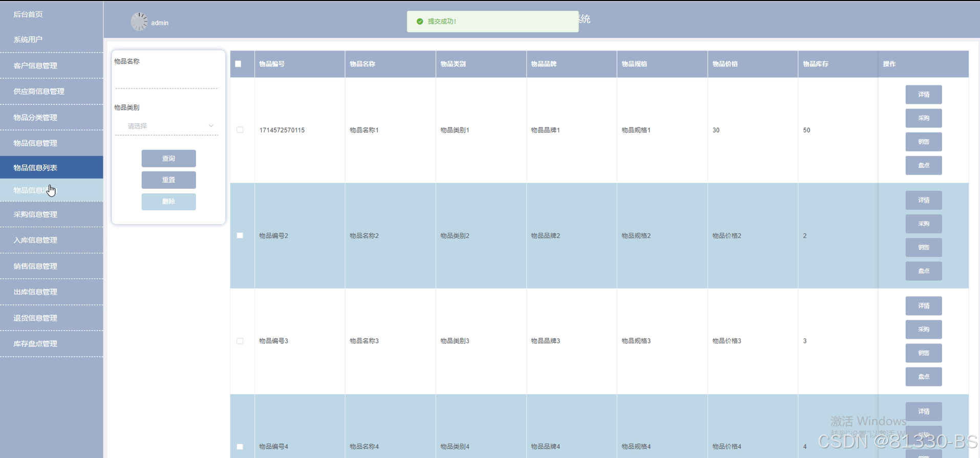Open 详情 for 物品编号2 row

pos(923,200)
